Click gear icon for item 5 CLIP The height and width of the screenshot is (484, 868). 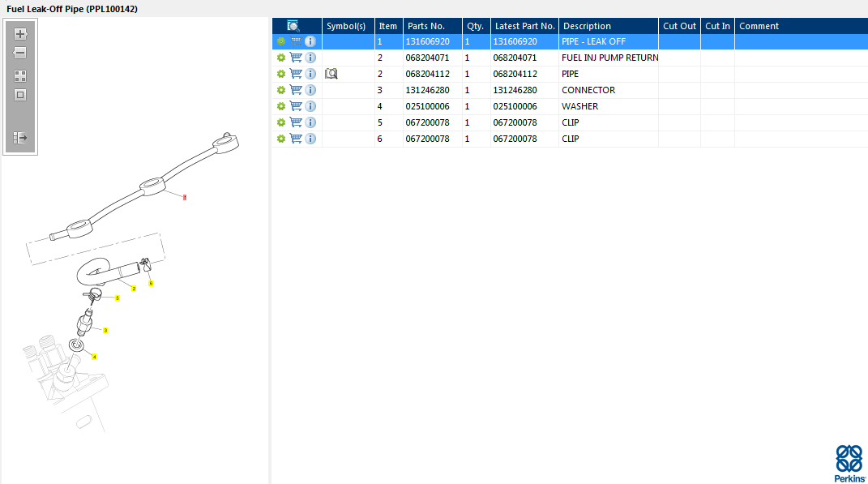click(x=281, y=122)
